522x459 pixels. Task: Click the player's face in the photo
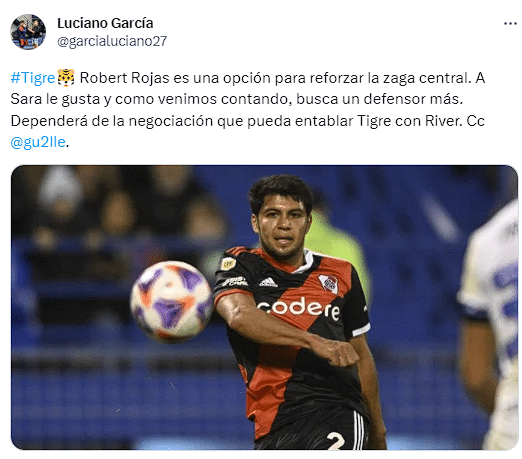pos(283,227)
